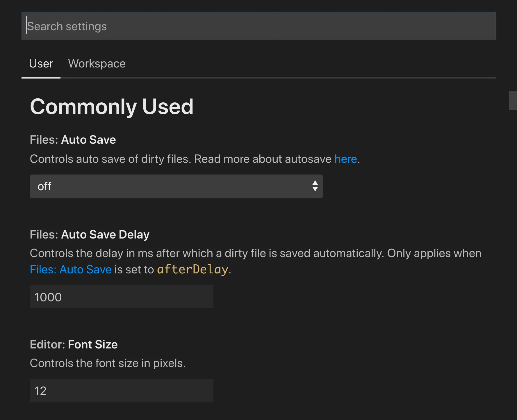Click the Search settings input field
This screenshot has height=420, width=517.
258,26
